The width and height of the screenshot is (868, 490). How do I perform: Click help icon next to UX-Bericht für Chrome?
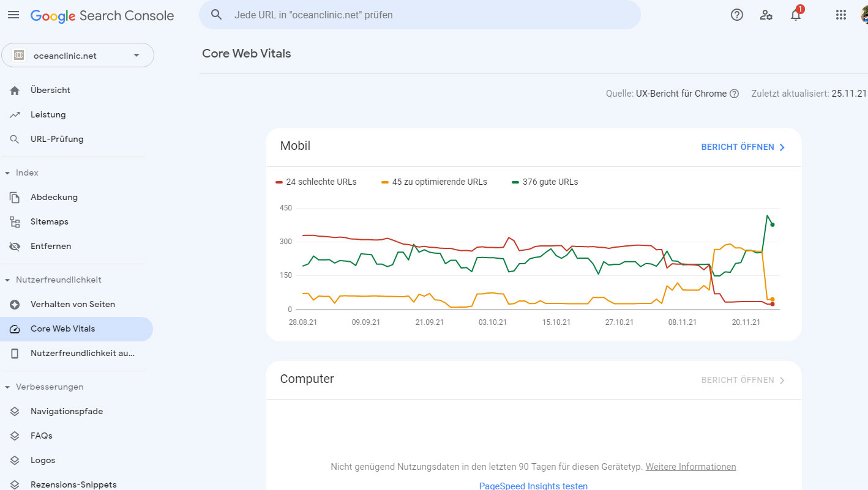(x=735, y=94)
